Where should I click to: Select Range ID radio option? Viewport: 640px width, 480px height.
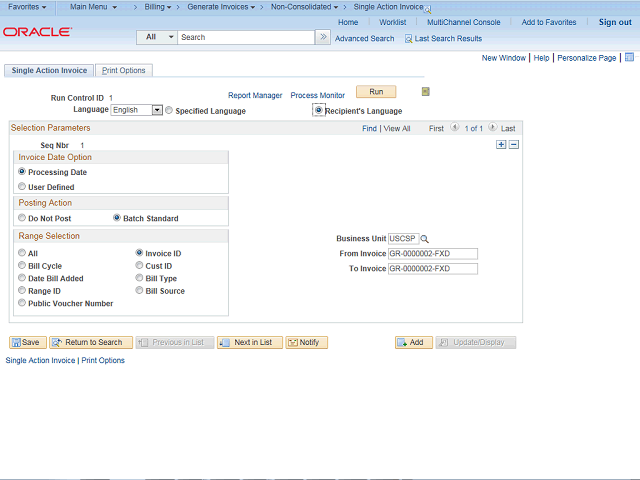click(22, 290)
